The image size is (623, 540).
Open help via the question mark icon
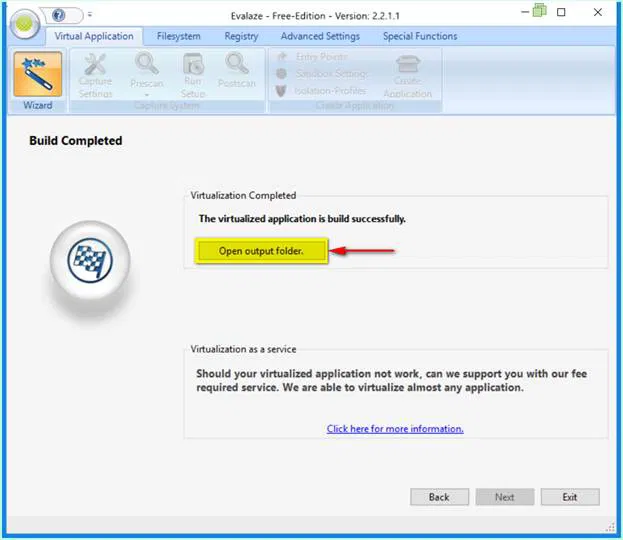[59, 15]
